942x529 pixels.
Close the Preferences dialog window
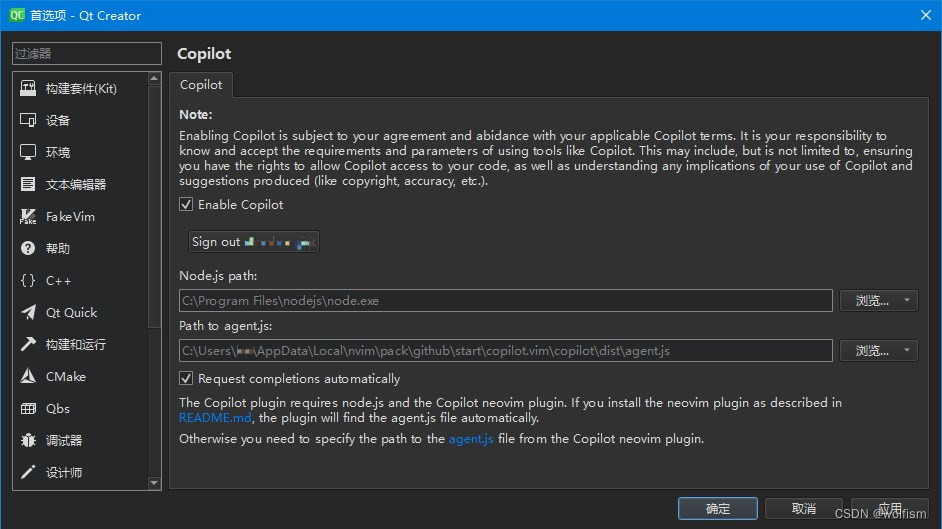926,15
